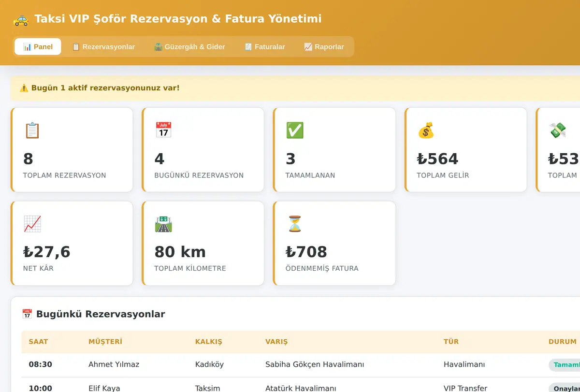Click the taxi icon in the header
This screenshot has height=392, width=580.
point(21,19)
